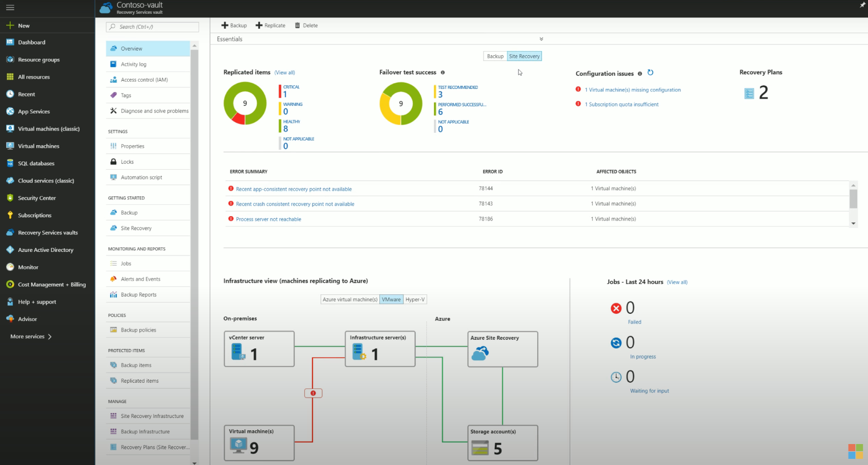Click the Azure Site Recovery tile
This screenshot has height=465, width=868.
[x=503, y=349]
